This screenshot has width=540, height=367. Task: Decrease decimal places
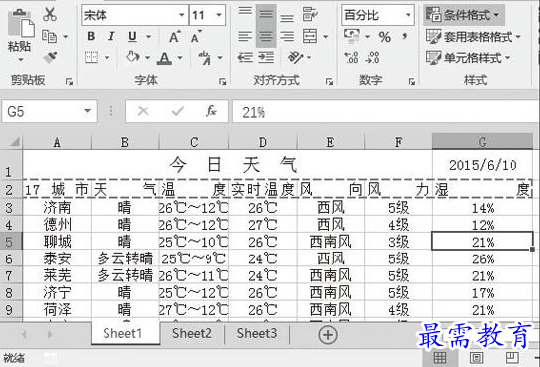pos(373,57)
